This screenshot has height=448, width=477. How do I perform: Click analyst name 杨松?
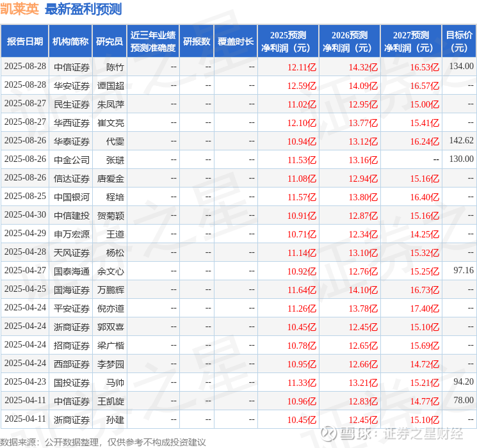(x=115, y=253)
